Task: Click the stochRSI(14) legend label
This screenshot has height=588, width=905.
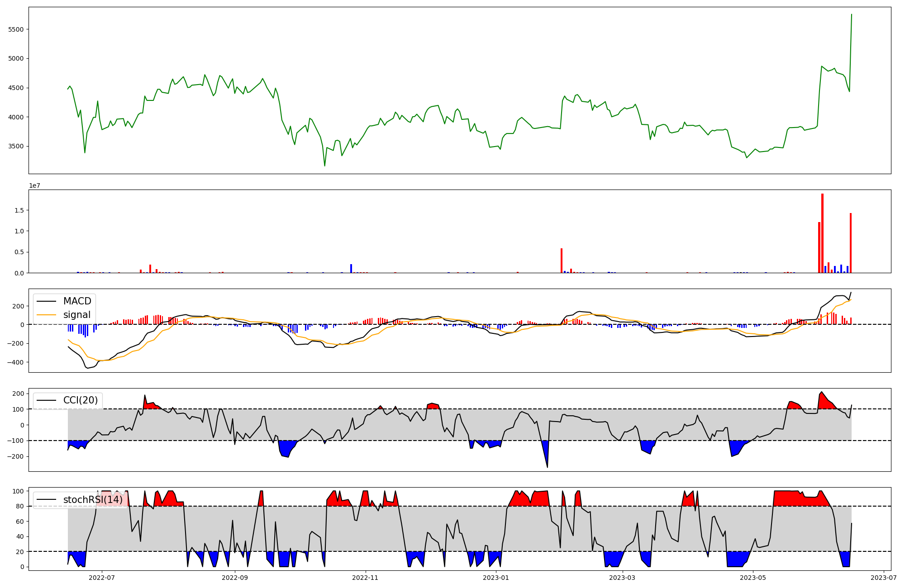Action: point(93,500)
